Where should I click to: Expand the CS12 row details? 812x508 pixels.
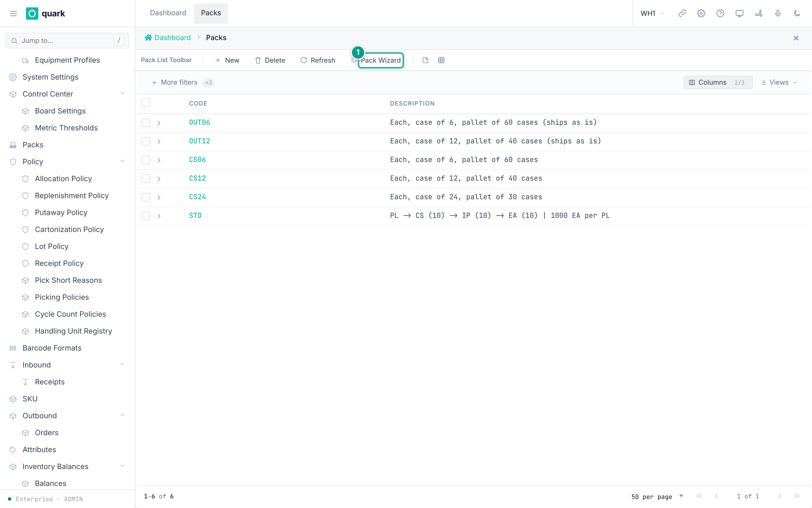(x=159, y=179)
